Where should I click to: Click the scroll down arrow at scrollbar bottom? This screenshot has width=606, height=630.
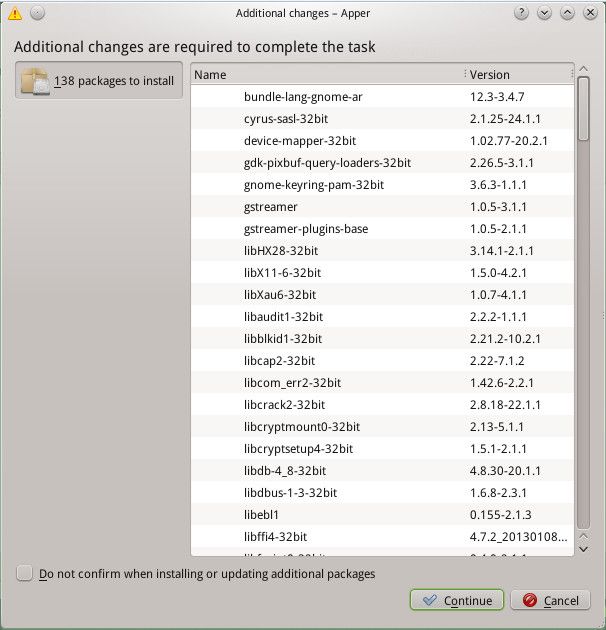(583, 548)
